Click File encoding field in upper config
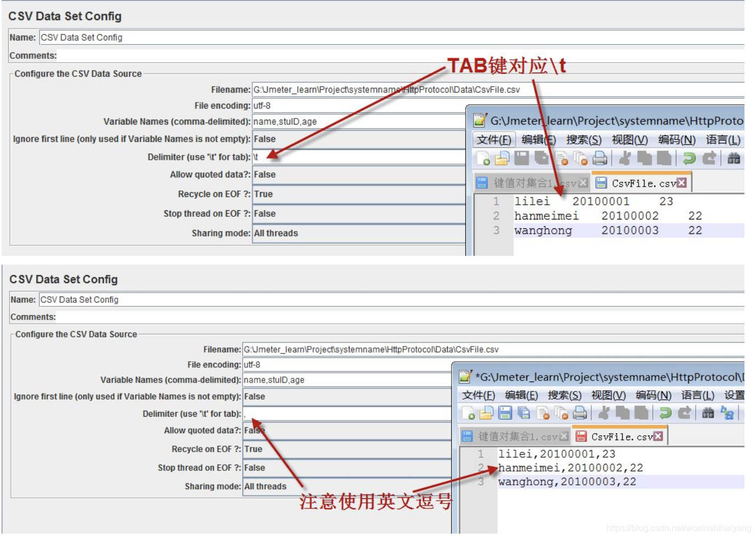Image resolution: width=756 pixels, height=538 pixels. [x=359, y=105]
